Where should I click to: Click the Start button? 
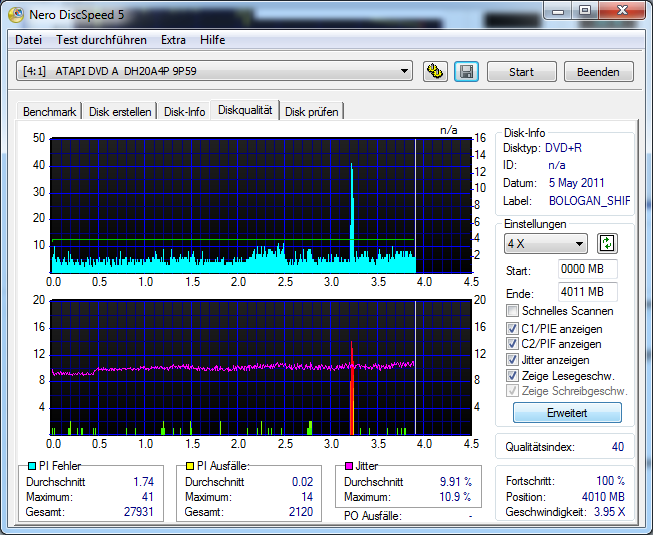(x=521, y=72)
